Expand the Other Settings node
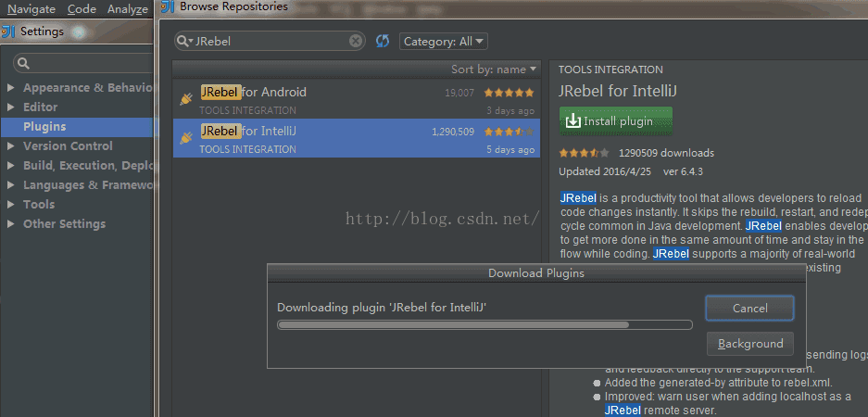Screen dimensions: 868x417 coord(10,223)
